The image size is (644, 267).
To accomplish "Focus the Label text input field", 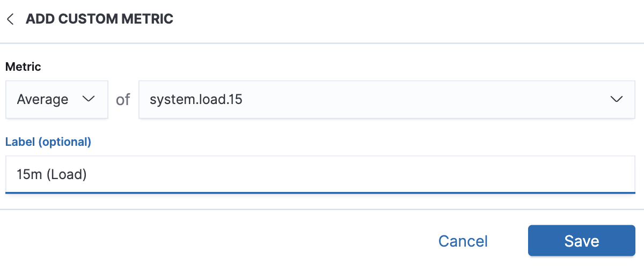I will point(320,174).
